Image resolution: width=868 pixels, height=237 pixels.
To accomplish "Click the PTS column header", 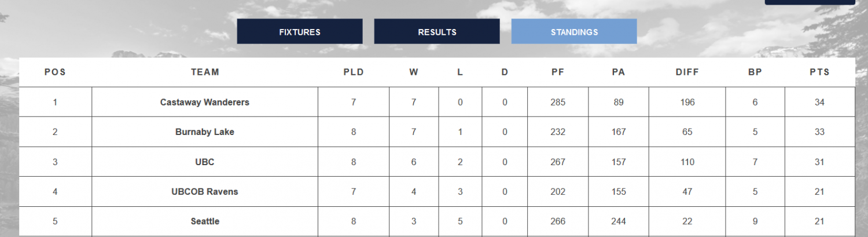I will tap(819, 72).
